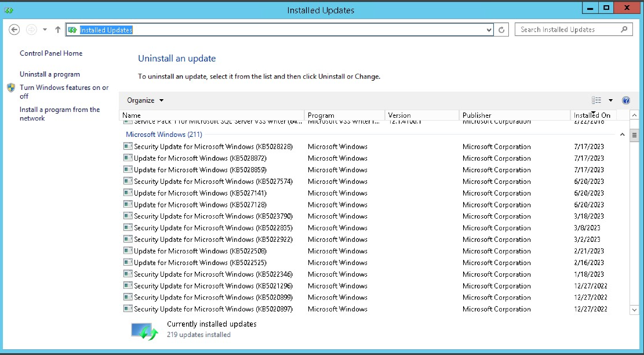This screenshot has width=644, height=355.
Task: Click the scrollbar down arrow
Action: tap(634, 310)
